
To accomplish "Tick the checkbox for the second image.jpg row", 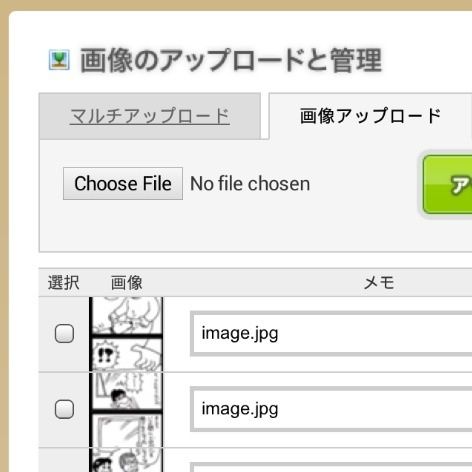I will tap(64, 409).
